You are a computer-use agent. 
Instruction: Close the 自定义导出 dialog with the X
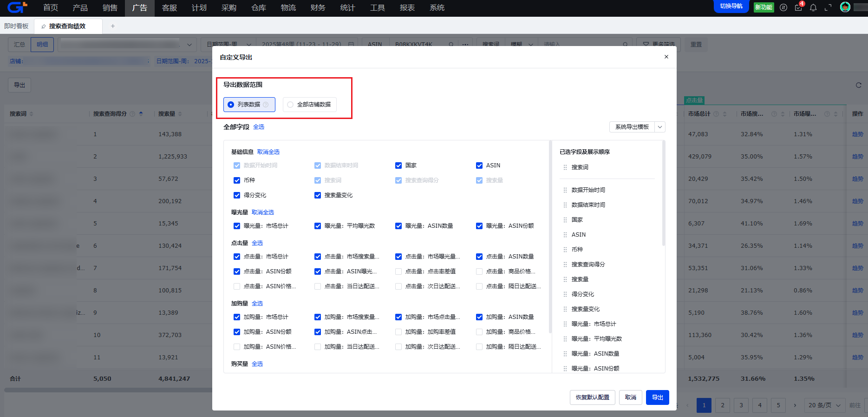click(x=666, y=57)
